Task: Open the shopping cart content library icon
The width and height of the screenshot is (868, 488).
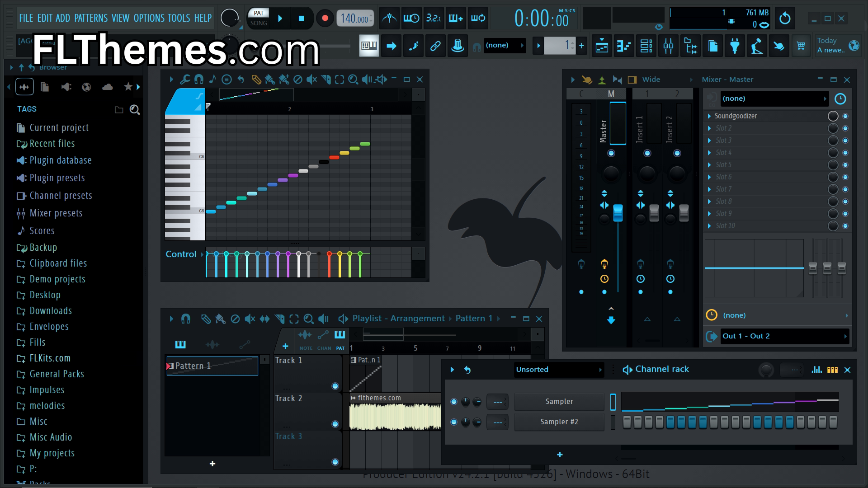Action: 801,46
